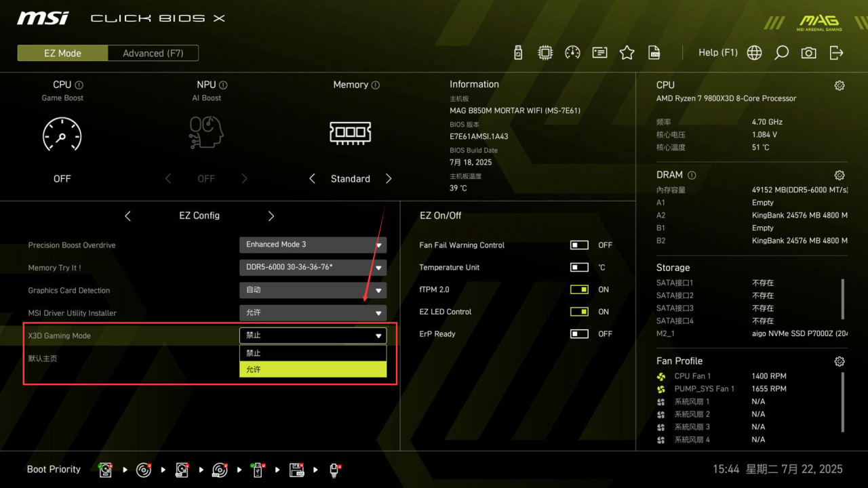Turn off the EZ LED Control switch

[579, 312]
